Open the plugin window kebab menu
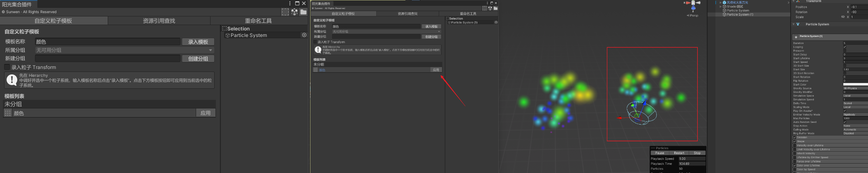 [290, 3]
